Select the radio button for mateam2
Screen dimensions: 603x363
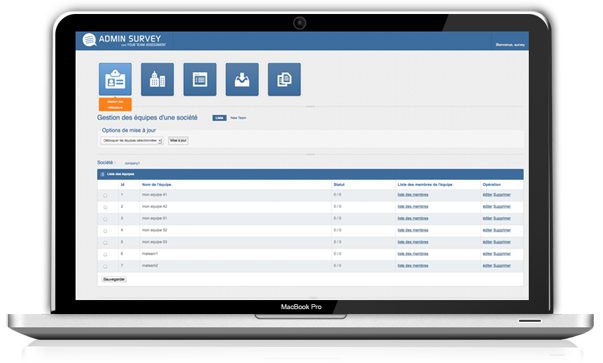105,266
